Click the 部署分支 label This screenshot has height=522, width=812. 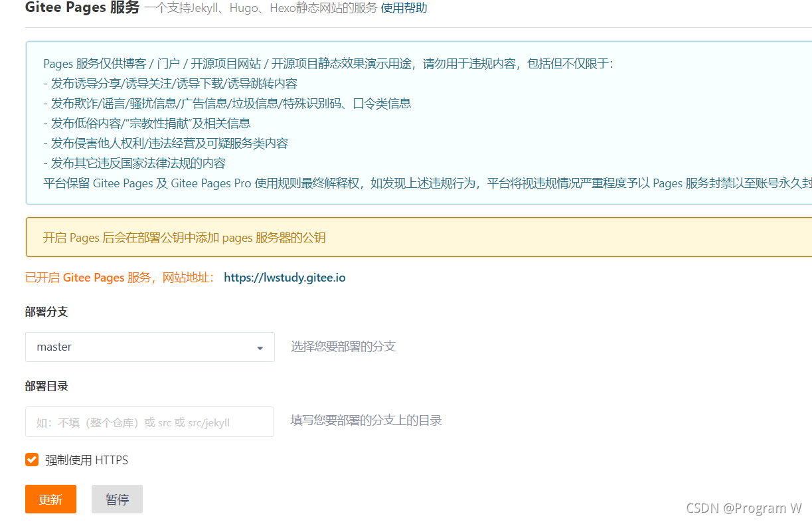(x=46, y=311)
